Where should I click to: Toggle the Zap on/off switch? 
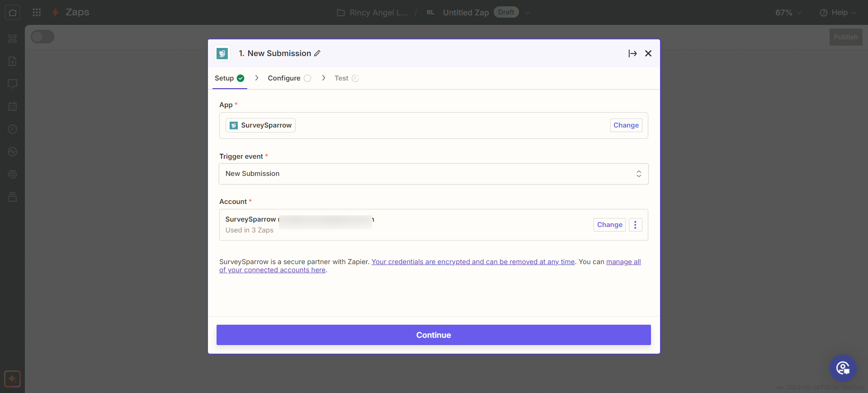click(x=42, y=37)
